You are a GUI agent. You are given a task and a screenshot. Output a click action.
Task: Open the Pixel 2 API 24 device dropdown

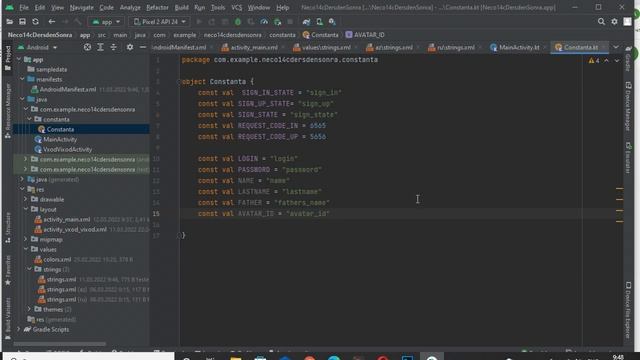[160, 22]
